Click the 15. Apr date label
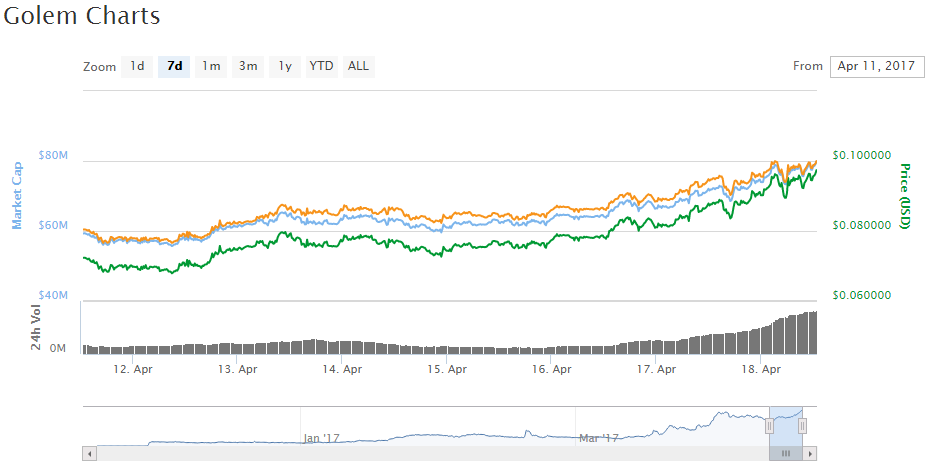Viewport: 929px width, 468px height. [447, 369]
